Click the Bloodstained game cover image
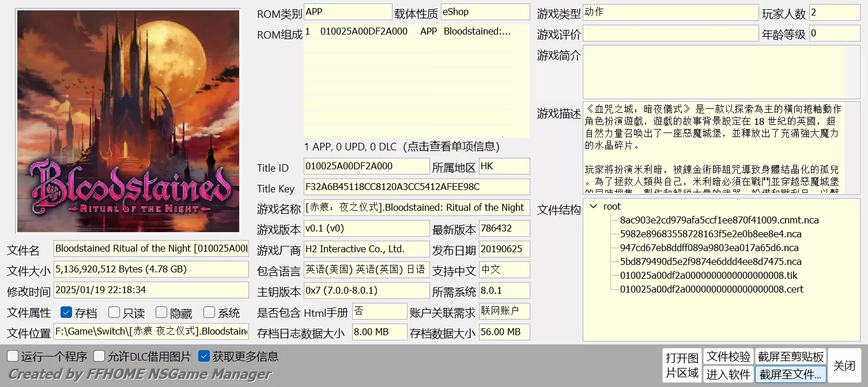The height and width of the screenshot is (387, 868). coord(128,121)
